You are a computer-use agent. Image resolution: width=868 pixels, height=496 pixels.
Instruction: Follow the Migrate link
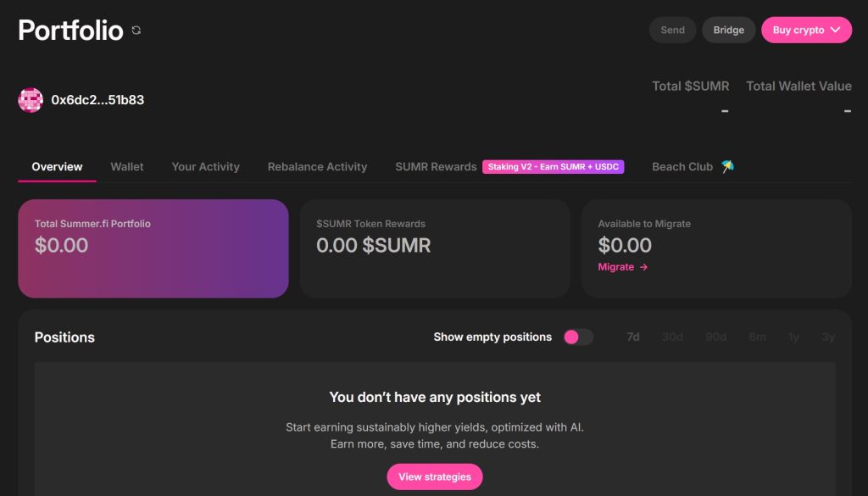616,267
